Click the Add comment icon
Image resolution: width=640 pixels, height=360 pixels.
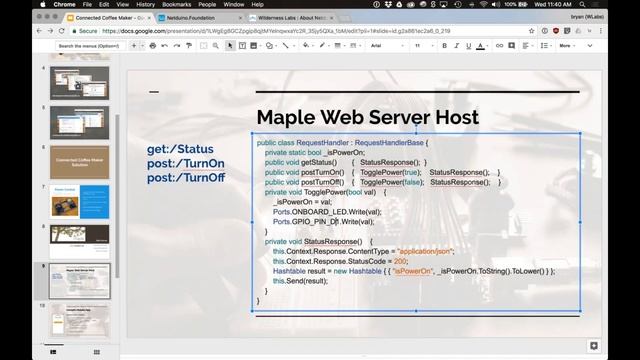tap(511, 46)
